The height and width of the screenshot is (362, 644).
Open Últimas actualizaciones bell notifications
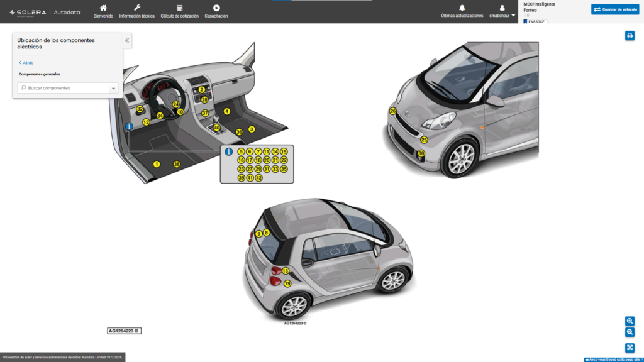pos(462,11)
